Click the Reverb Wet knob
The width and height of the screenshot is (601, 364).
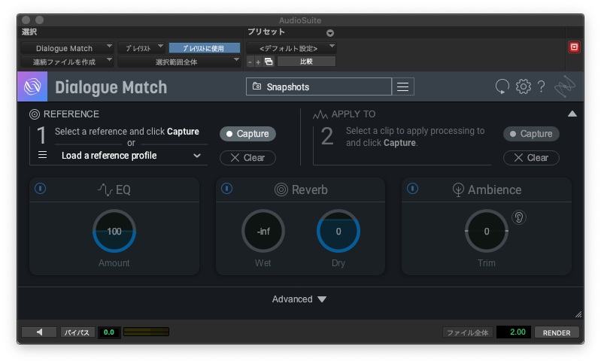pos(263,231)
